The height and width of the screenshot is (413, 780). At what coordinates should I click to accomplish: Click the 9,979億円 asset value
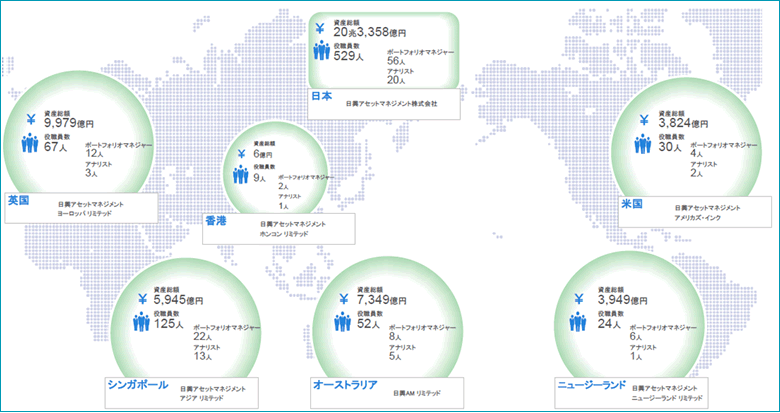tap(69, 122)
